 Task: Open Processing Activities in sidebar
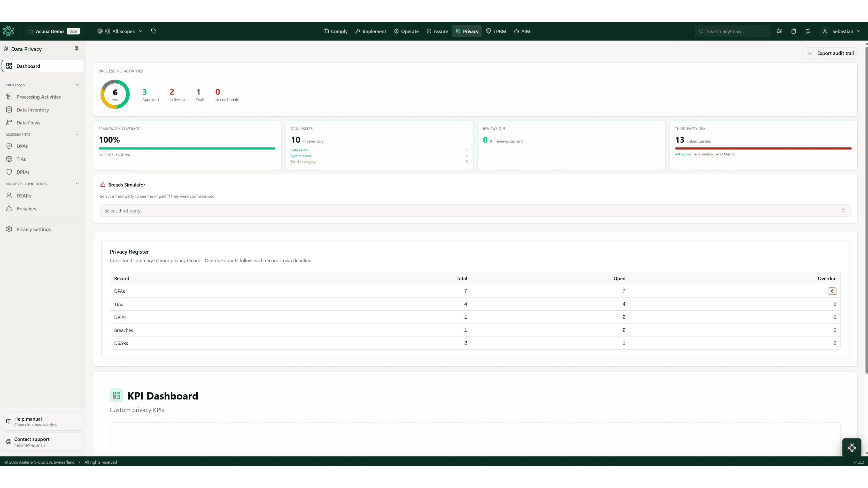pyautogui.click(x=42, y=97)
